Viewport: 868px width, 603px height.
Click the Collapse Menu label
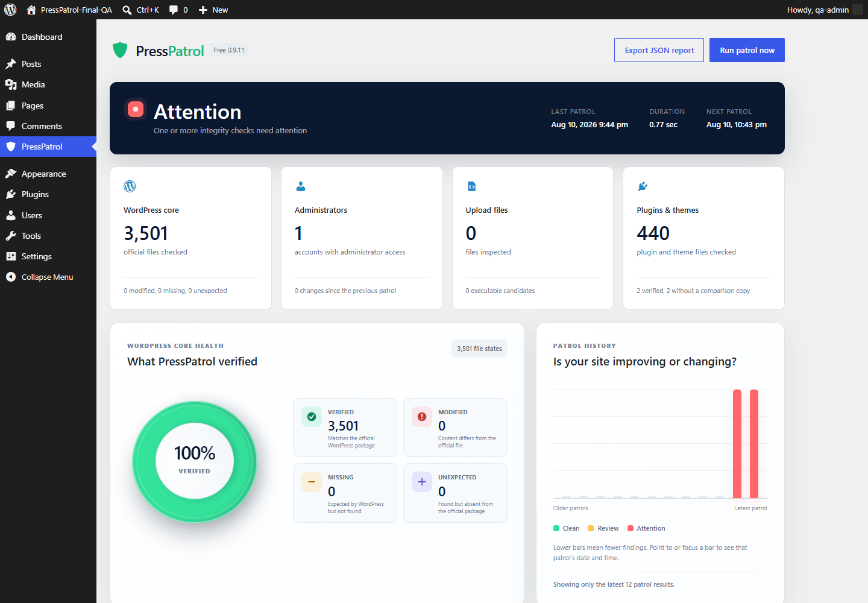point(47,277)
